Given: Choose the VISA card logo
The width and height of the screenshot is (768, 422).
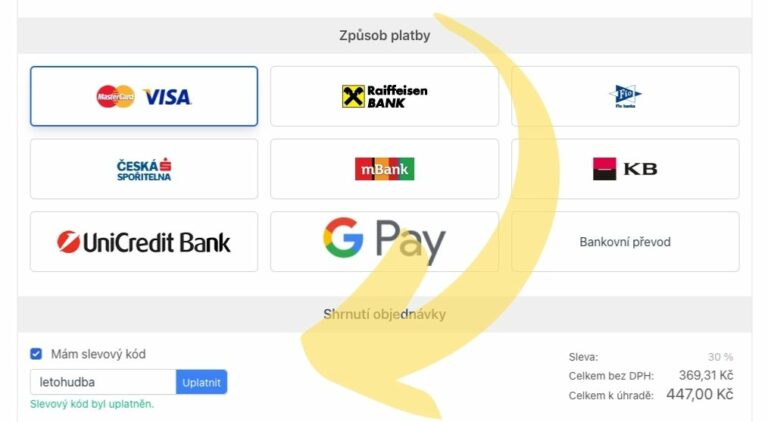Looking at the screenshot, I should (167, 97).
